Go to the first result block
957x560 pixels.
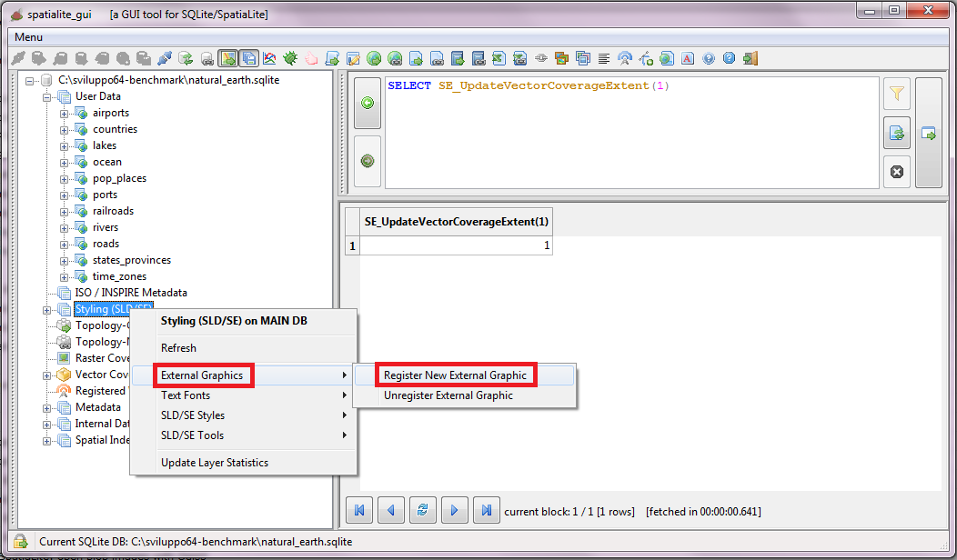coord(359,510)
